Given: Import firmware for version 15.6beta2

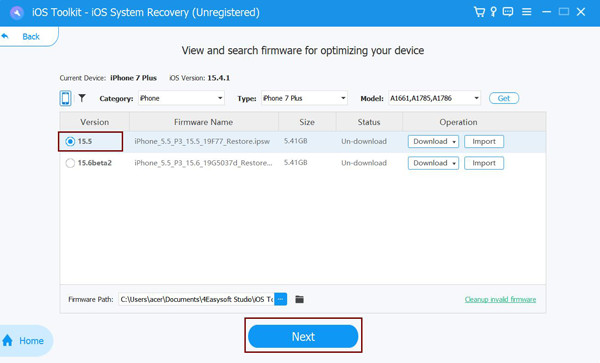Looking at the screenshot, I should click(484, 163).
